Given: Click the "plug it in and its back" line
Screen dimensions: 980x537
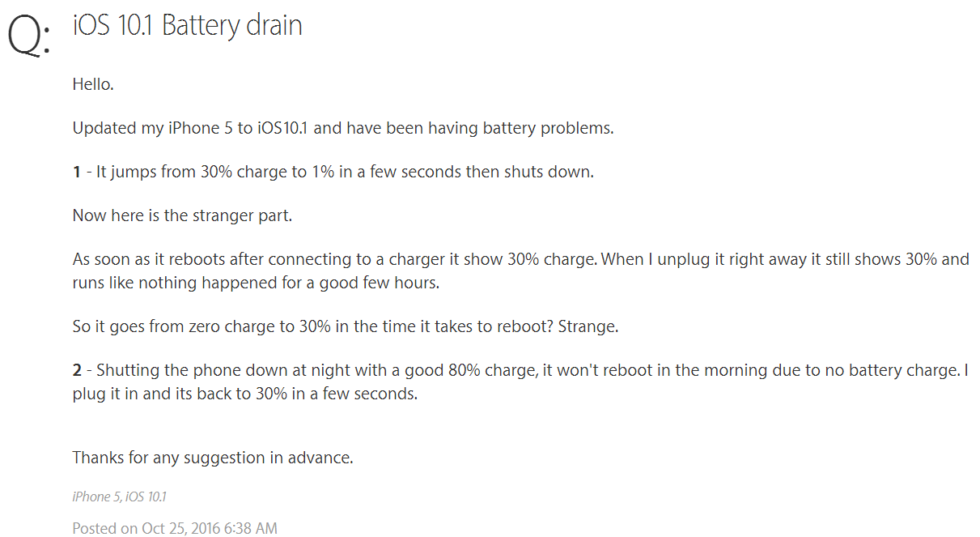Looking at the screenshot, I should pyautogui.click(x=245, y=395).
